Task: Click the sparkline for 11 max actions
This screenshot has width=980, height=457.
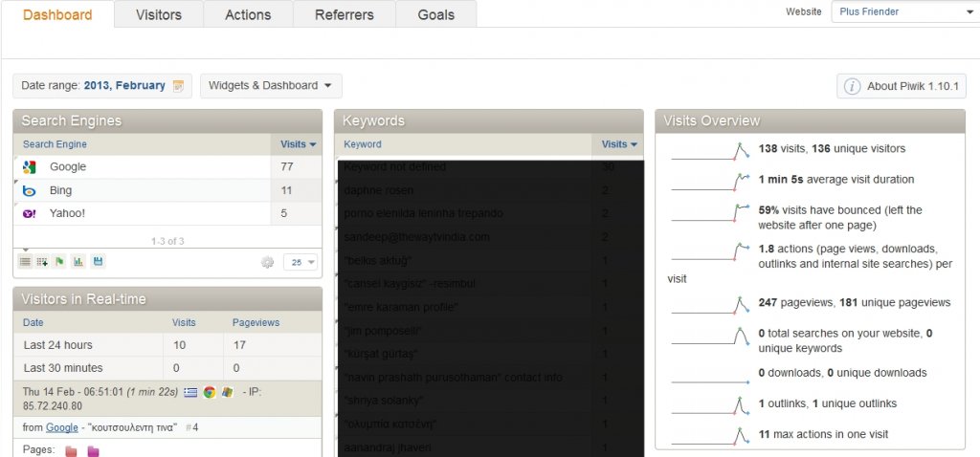Action: (710, 436)
